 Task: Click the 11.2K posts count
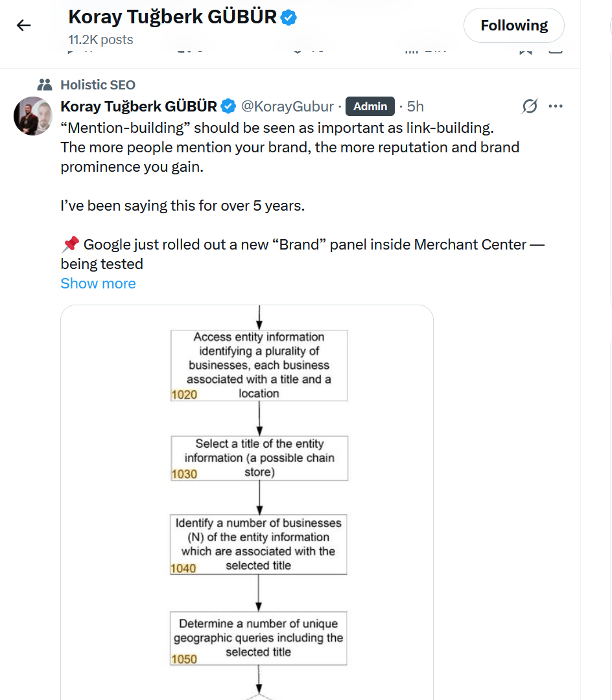[x=100, y=40]
